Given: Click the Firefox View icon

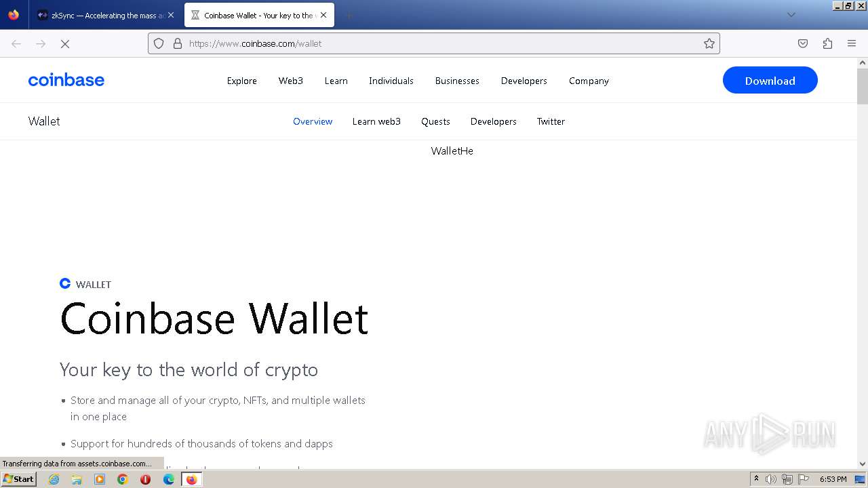Looking at the screenshot, I should [14, 15].
